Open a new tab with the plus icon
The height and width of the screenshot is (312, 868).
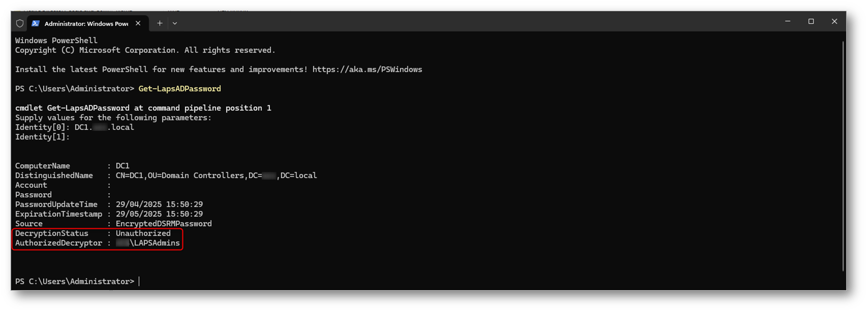pyautogui.click(x=159, y=23)
